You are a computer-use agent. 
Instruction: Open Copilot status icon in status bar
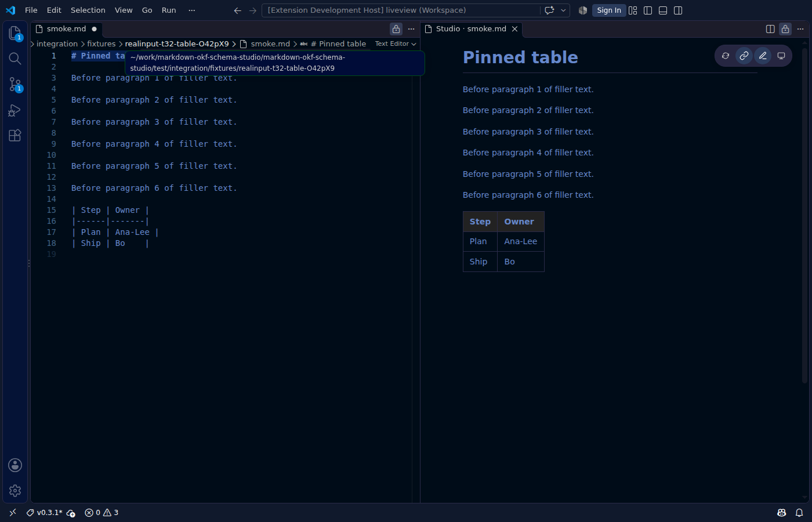tap(782, 513)
